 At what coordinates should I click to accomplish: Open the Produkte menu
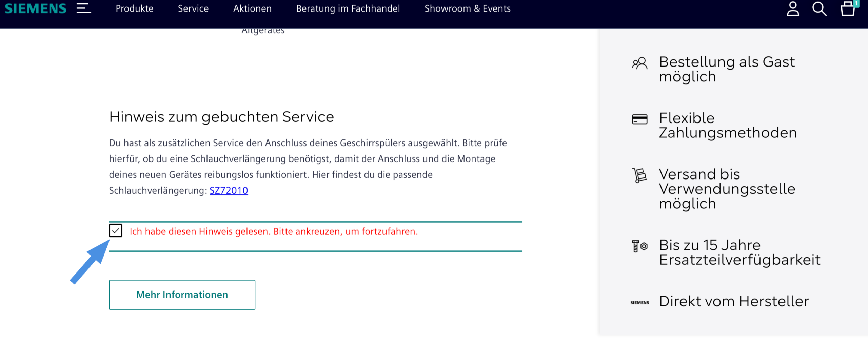(x=134, y=8)
